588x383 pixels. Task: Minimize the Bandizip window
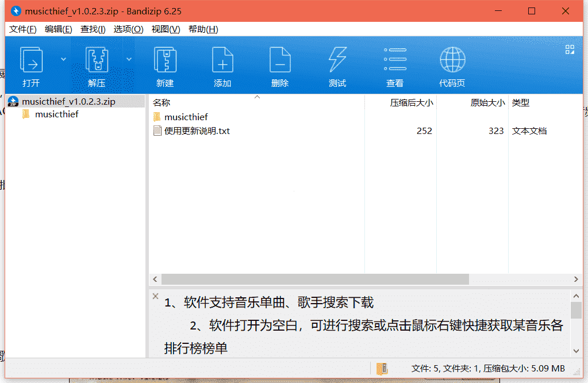point(498,11)
